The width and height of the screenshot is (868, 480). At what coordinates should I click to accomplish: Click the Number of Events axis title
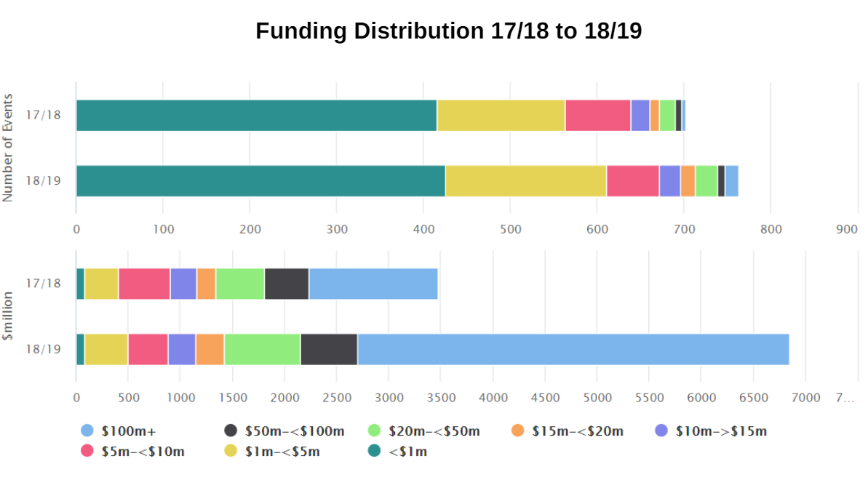point(9,148)
